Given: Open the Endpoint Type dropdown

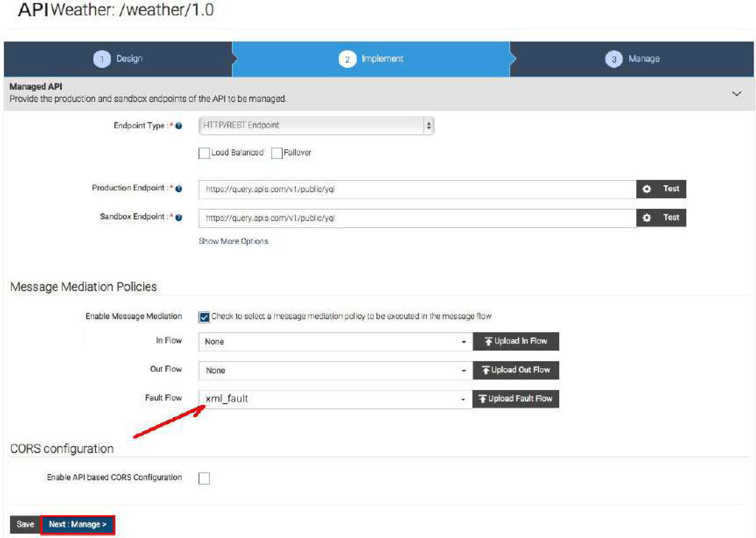Looking at the screenshot, I should click(x=316, y=126).
